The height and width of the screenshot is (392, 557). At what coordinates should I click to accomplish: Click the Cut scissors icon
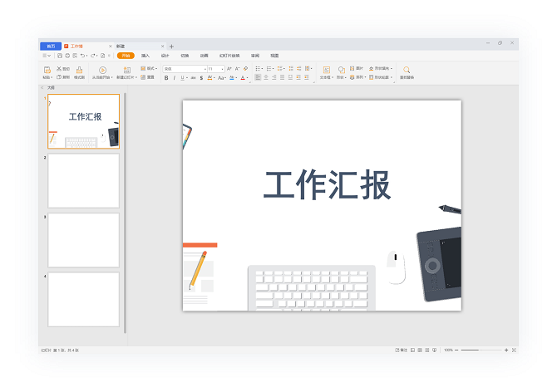coord(59,68)
